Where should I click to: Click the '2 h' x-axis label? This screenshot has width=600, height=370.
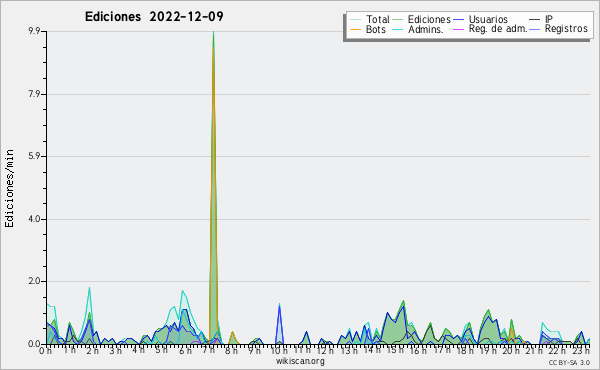(92, 351)
